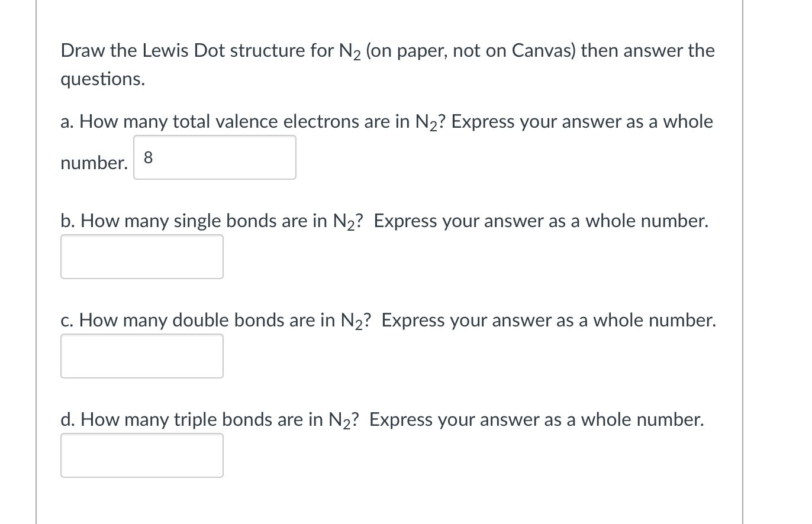The image size is (812, 524).
Task: Click the answer box containing the value 8
Action: click(x=214, y=157)
